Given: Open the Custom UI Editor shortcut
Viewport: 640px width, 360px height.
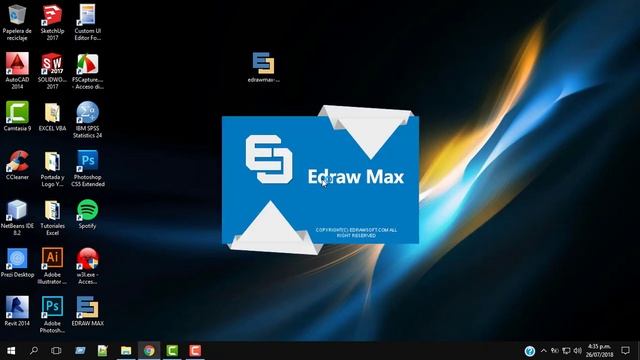Looking at the screenshot, I should [x=87, y=22].
